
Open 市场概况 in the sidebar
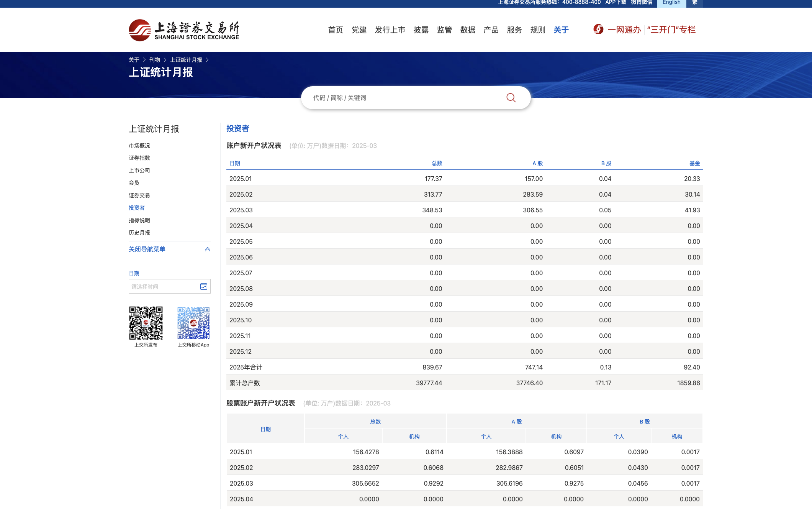click(x=139, y=146)
